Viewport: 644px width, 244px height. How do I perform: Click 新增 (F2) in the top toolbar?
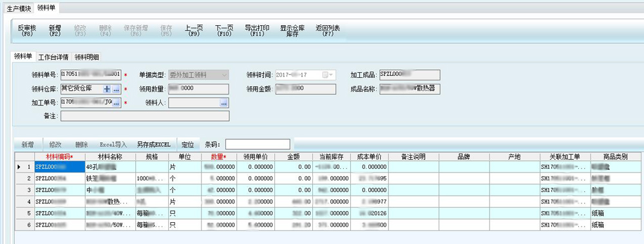click(55, 31)
